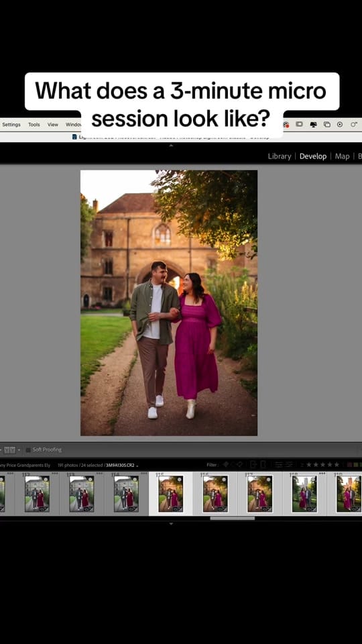Collapse the filmstrip with the bottom arrow
Viewport: 362px width, 644px height.
(171, 524)
